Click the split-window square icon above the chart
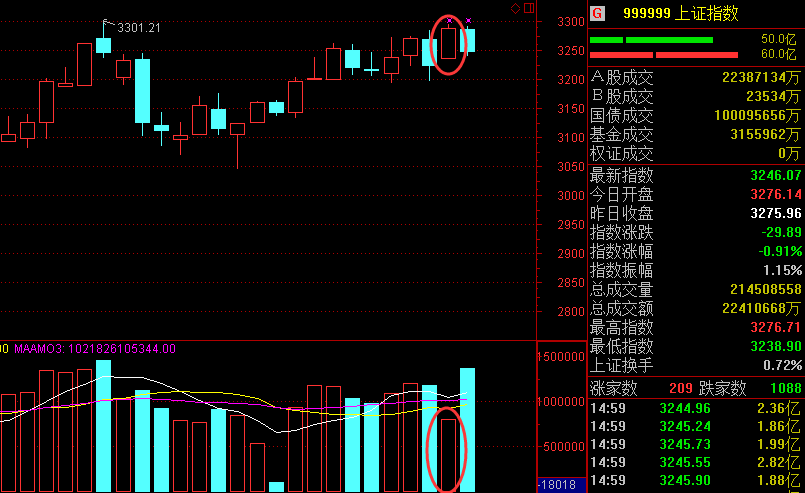805x493 pixels. click(529, 8)
